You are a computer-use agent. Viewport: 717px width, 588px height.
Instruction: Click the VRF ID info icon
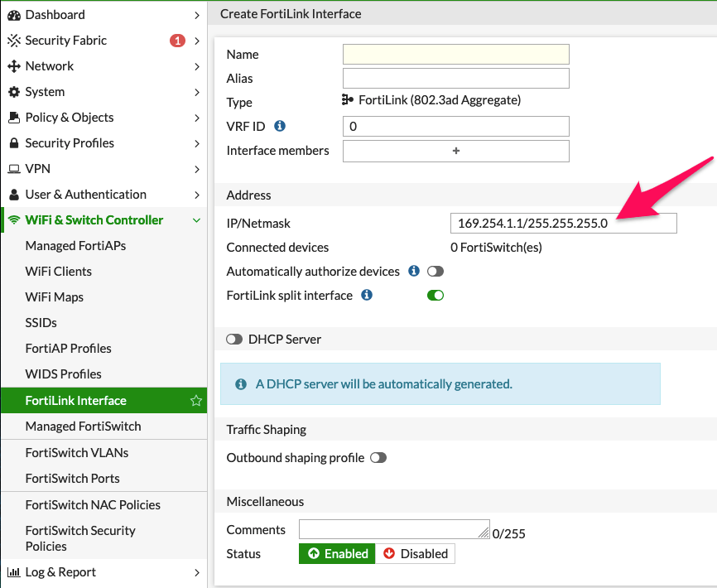(x=279, y=126)
